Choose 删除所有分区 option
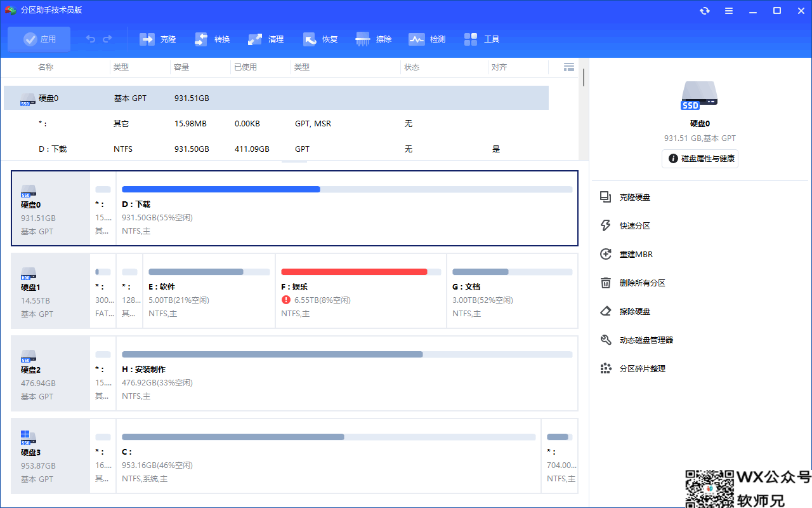This screenshot has width=812, height=508. tap(642, 283)
